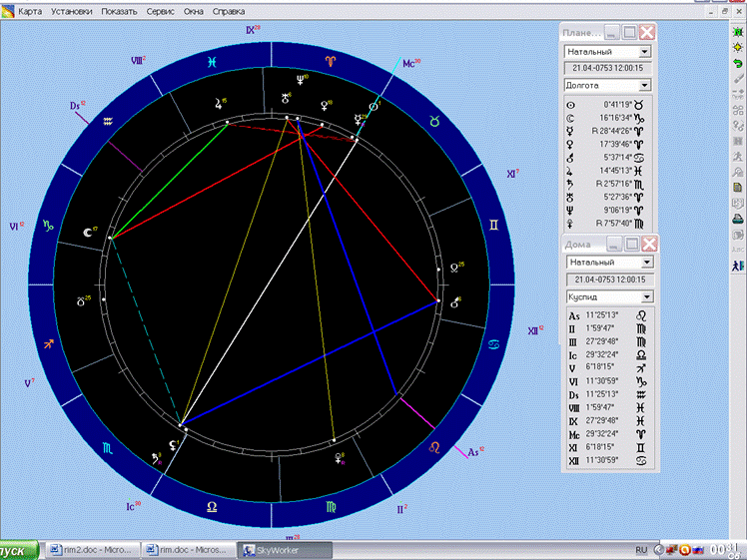Select the Moon glyph inside the chart wheel
The height and width of the screenshot is (560, 747).
point(87,232)
